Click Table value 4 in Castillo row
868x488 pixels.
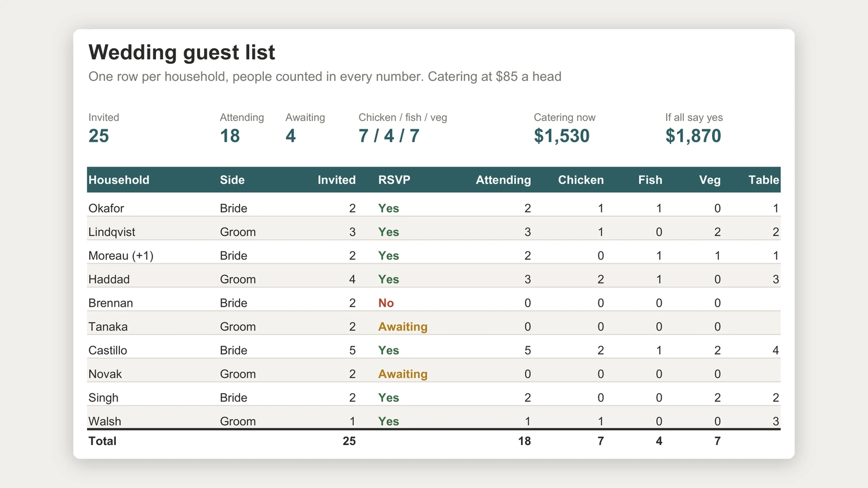(776, 350)
